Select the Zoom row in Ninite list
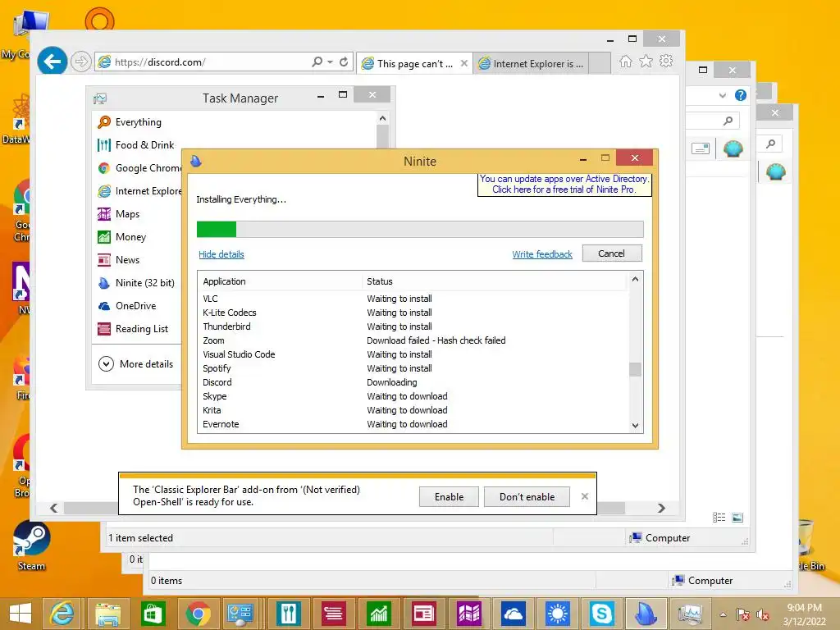This screenshot has width=840, height=630. [413, 340]
